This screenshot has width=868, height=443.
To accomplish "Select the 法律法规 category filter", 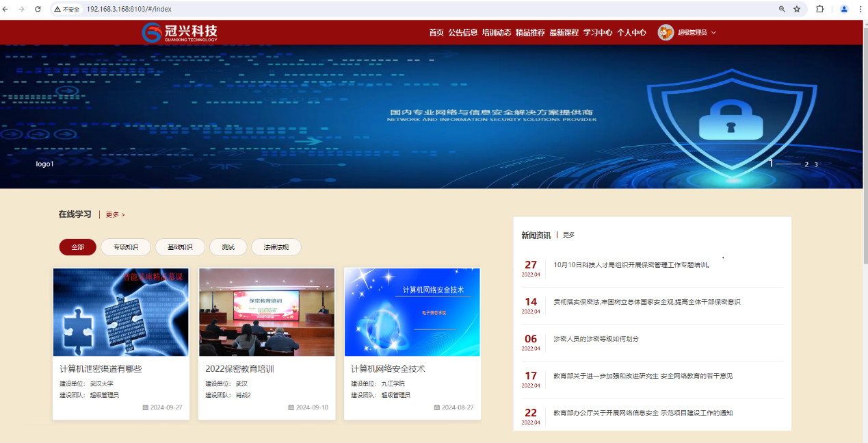I will coord(276,247).
